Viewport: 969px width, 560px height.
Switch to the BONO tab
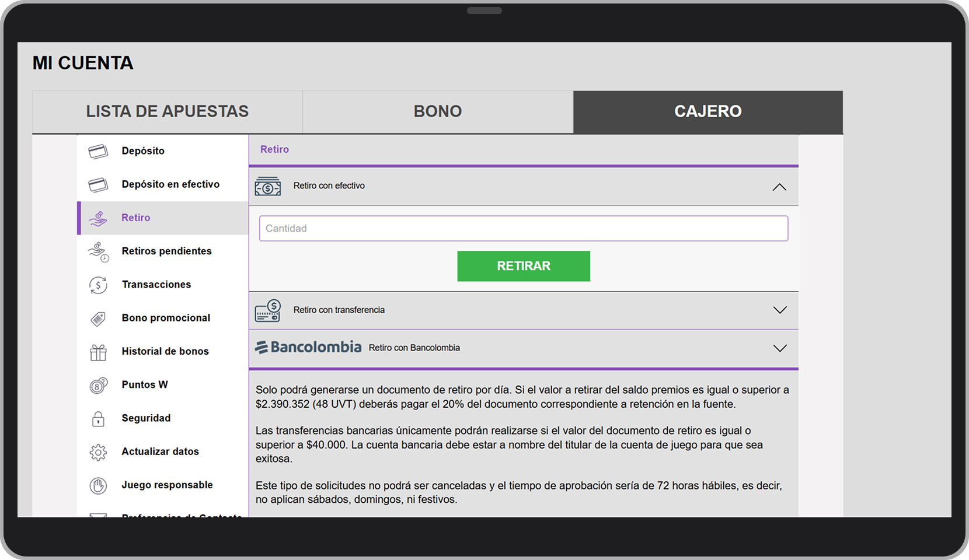437,111
